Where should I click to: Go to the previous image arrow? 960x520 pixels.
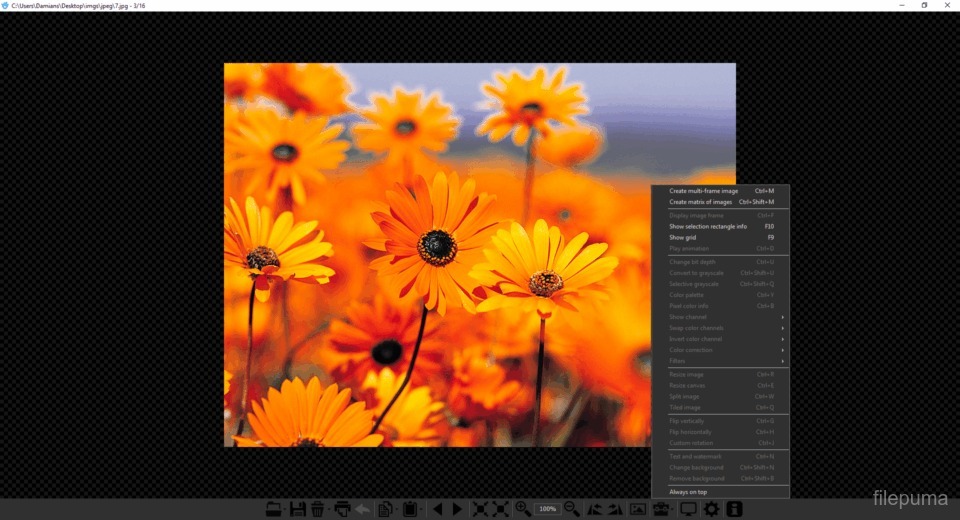point(437,509)
